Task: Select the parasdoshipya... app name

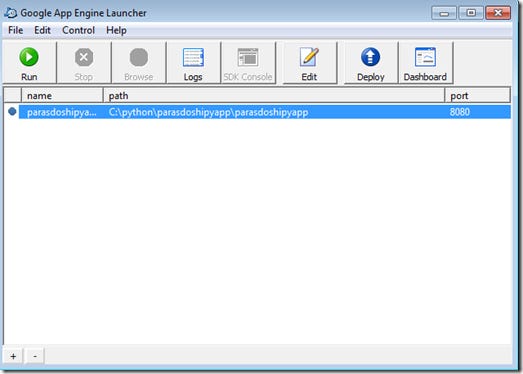Action: pyautogui.click(x=61, y=112)
